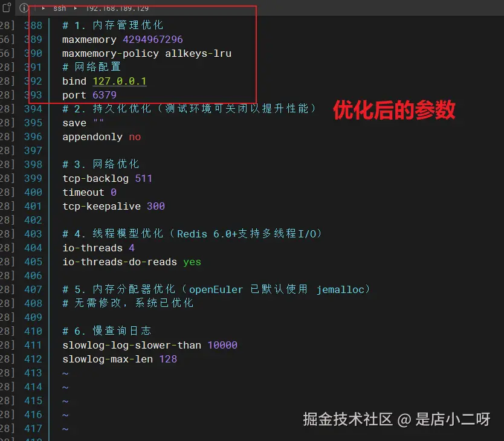The width and height of the screenshot is (504, 441).
Task: Click the '# 3. 网络优化' comment
Action: pyautogui.click(x=100, y=164)
